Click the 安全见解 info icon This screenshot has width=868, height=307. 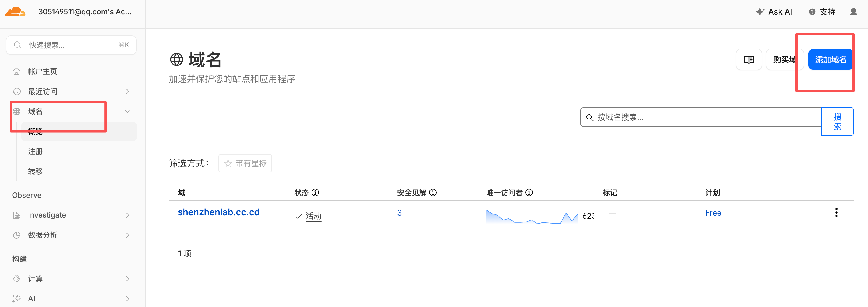pos(433,192)
